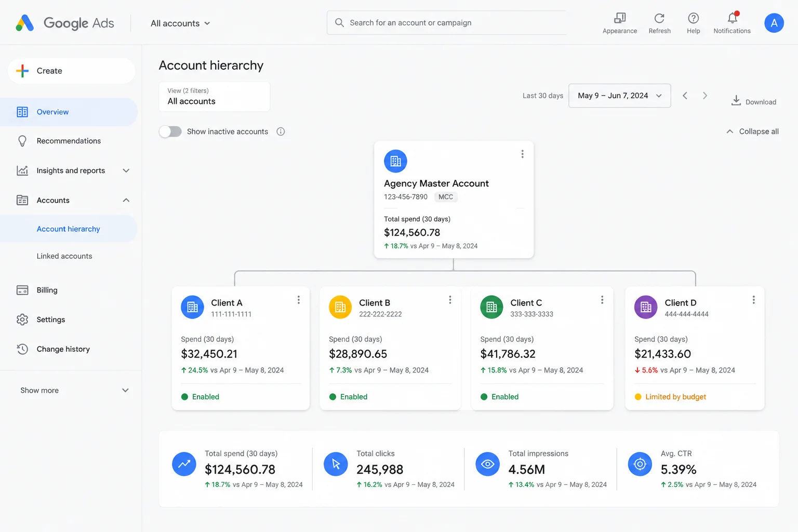The width and height of the screenshot is (798, 532).
Task: Click Client C green account icon
Action: coord(491,307)
